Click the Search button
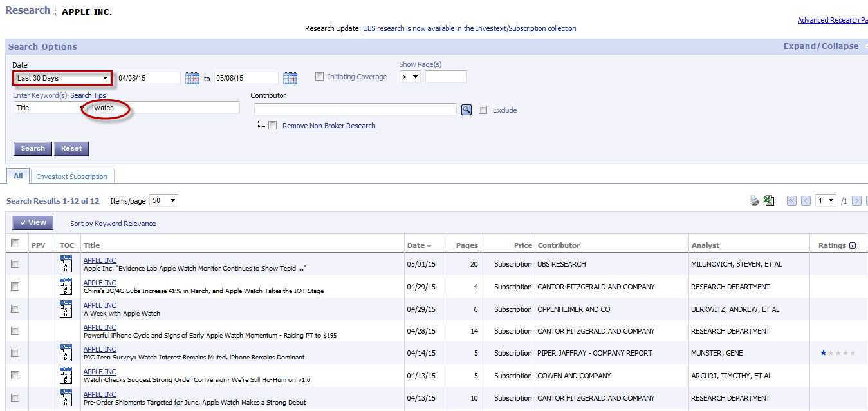This screenshot has height=411, width=868. click(x=33, y=148)
